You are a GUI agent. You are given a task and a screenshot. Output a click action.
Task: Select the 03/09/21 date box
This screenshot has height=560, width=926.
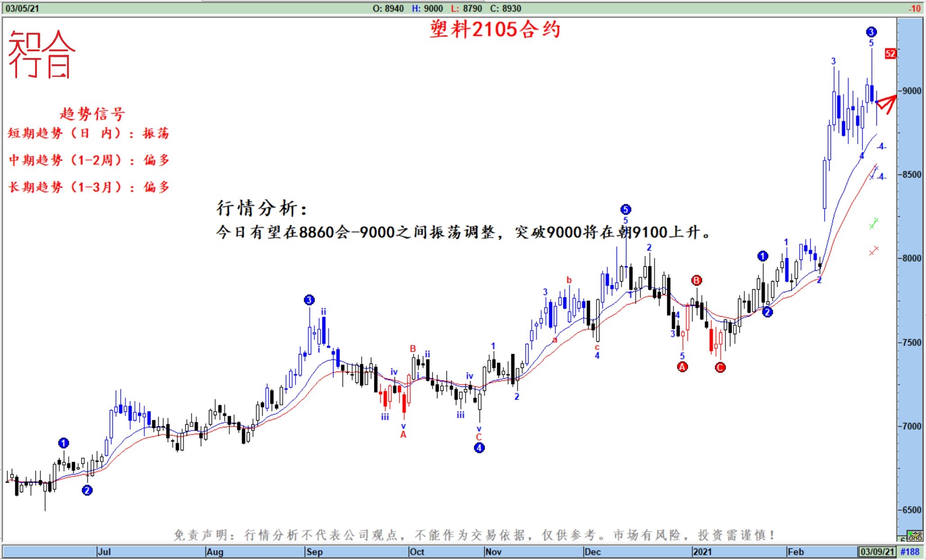coord(877,552)
